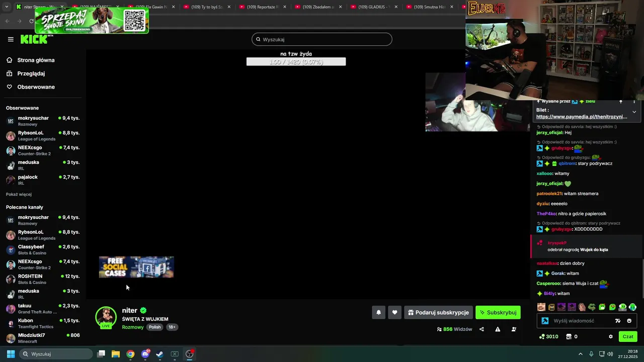Viewport: 644px width, 362px height.
Task: Select the first laughing face quick emote
Action: (x=541, y=307)
